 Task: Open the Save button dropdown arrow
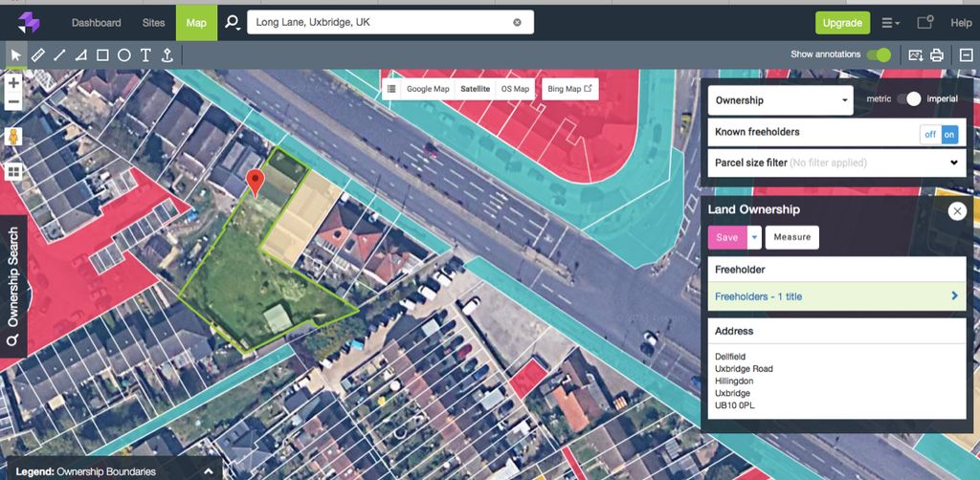coord(754,237)
